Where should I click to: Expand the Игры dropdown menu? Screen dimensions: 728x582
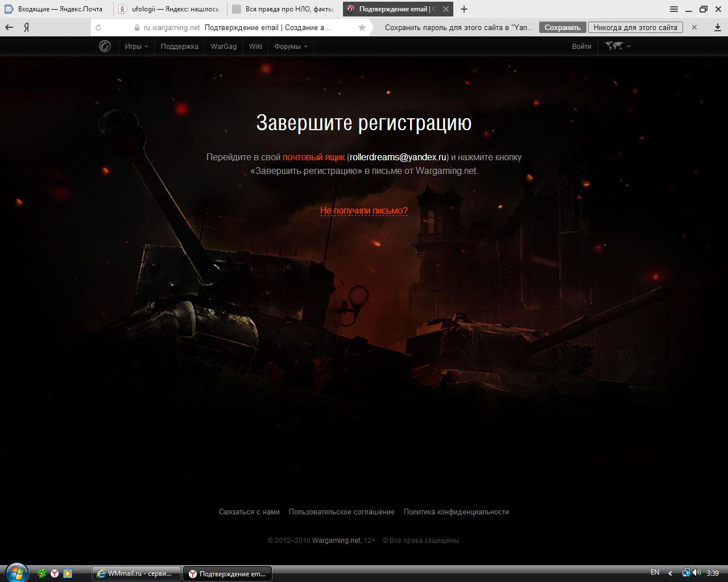(136, 47)
